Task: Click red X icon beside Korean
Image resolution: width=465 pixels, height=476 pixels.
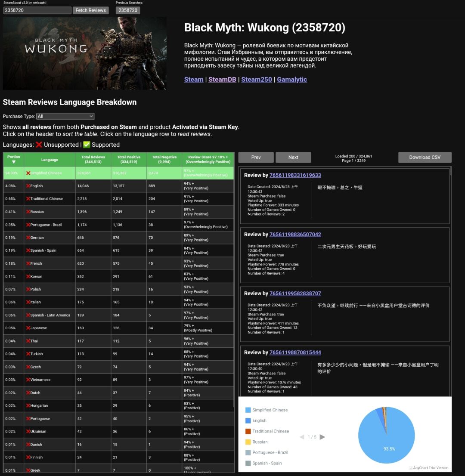Action: 28,276
